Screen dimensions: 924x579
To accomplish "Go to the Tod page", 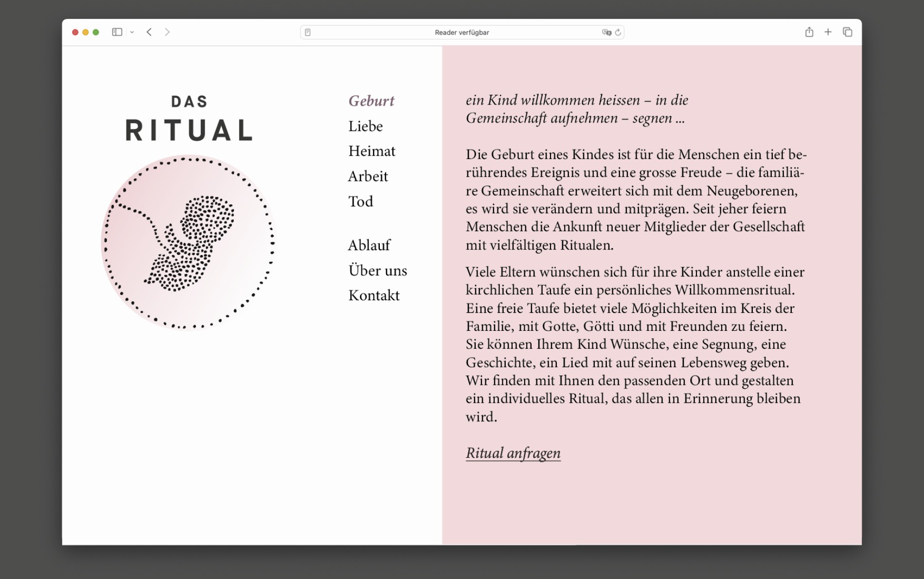I will pyautogui.click(x=360, y=201).
